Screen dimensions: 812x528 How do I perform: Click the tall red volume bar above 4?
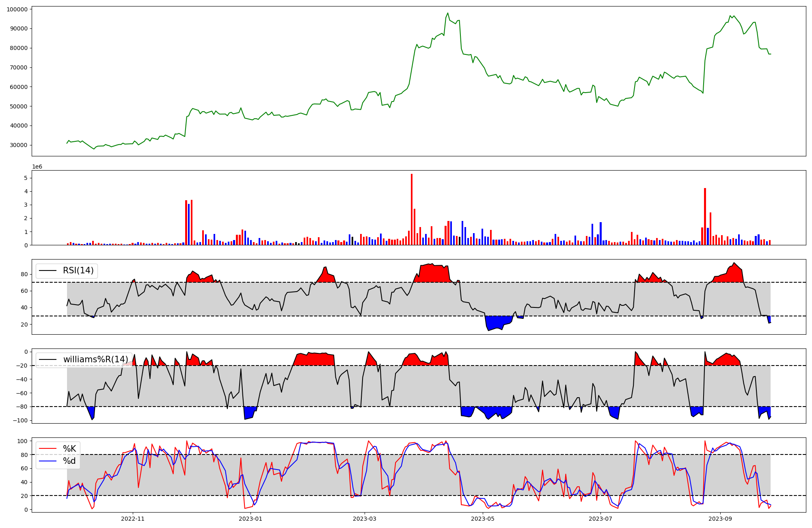point(705,216)
